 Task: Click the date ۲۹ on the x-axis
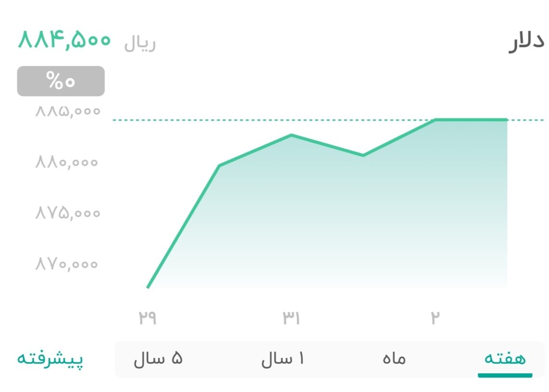(148, 316)
